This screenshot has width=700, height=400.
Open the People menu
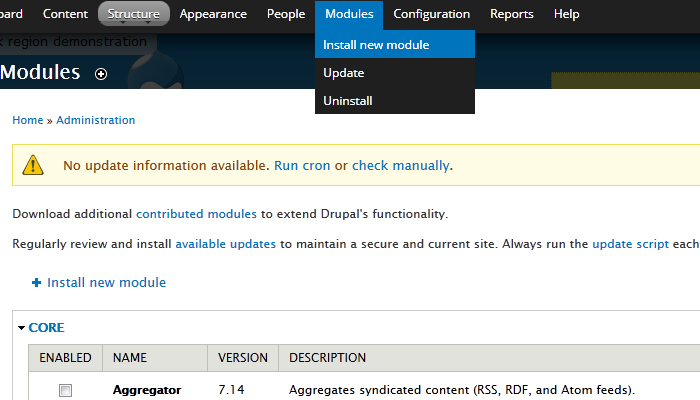point(286,14)
